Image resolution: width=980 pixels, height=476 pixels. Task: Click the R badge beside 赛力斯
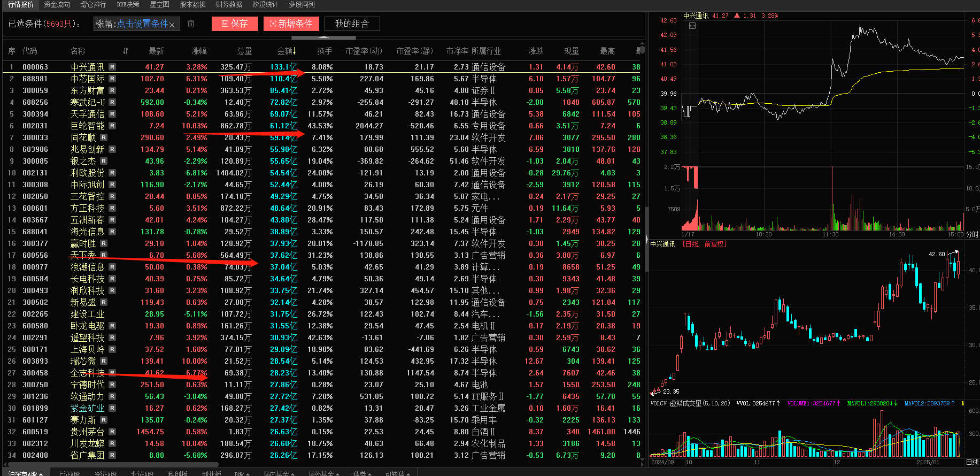click(104, 420)
